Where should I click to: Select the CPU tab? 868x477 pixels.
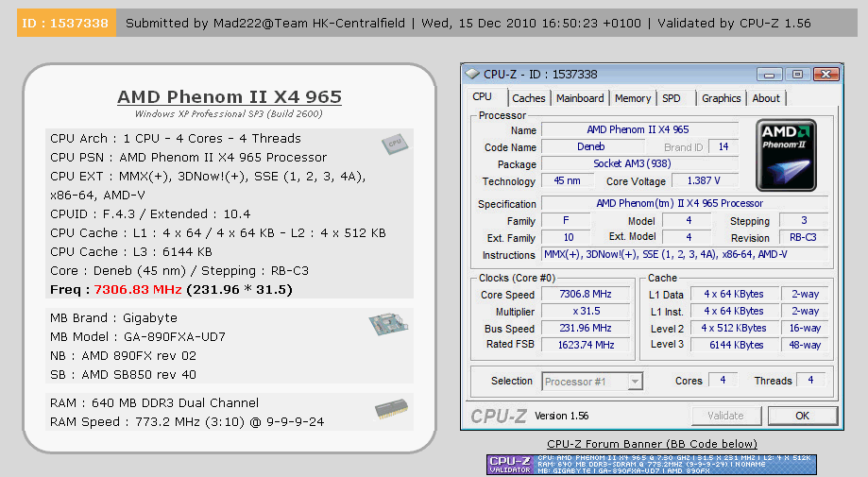tap(482, 97)
